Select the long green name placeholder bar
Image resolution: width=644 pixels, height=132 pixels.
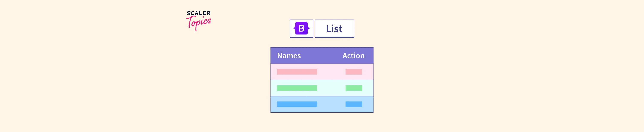point(297,88)
